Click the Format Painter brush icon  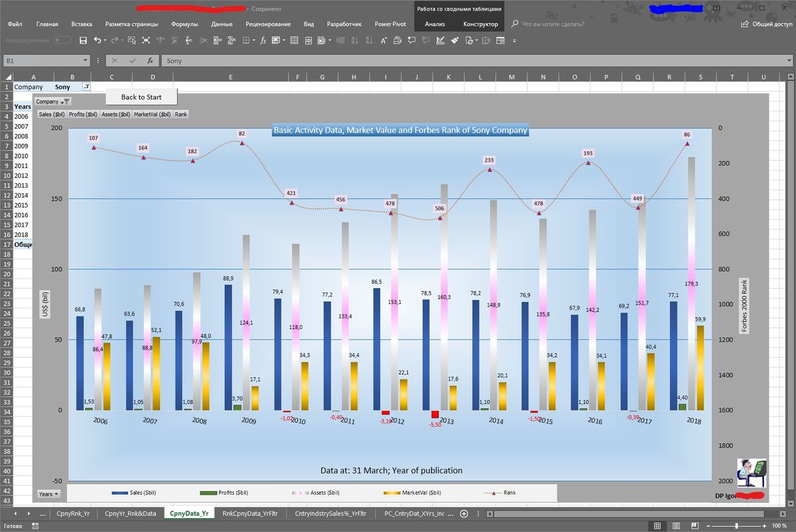455,40
